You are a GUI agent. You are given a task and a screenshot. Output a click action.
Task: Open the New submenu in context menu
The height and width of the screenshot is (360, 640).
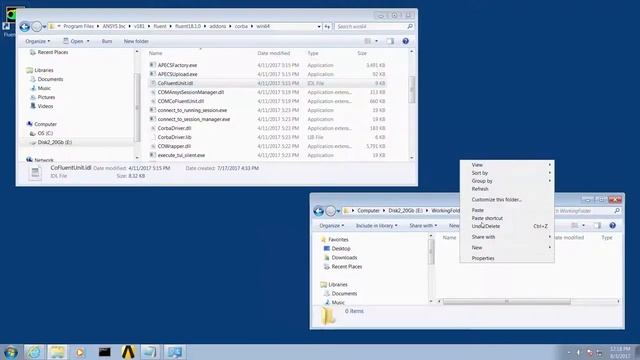pyautogui.click(x=507, y=248)
